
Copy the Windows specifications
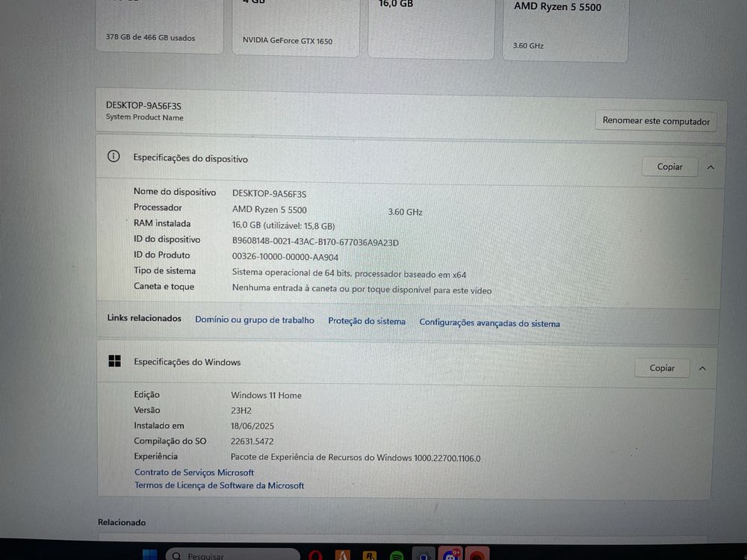(662, 368)
